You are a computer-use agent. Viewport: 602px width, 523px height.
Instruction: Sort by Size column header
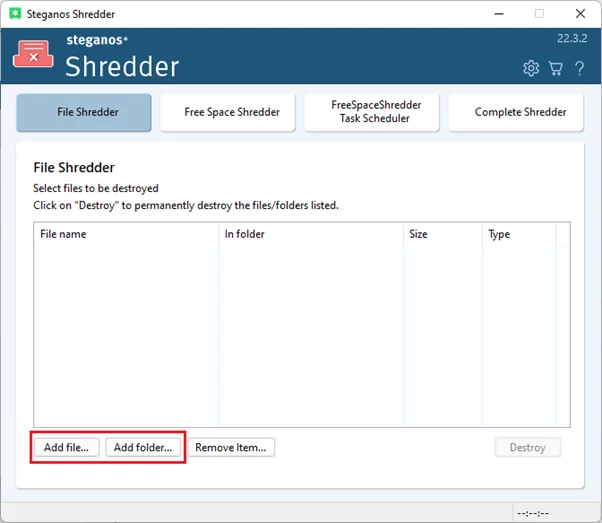click(443, 234)
